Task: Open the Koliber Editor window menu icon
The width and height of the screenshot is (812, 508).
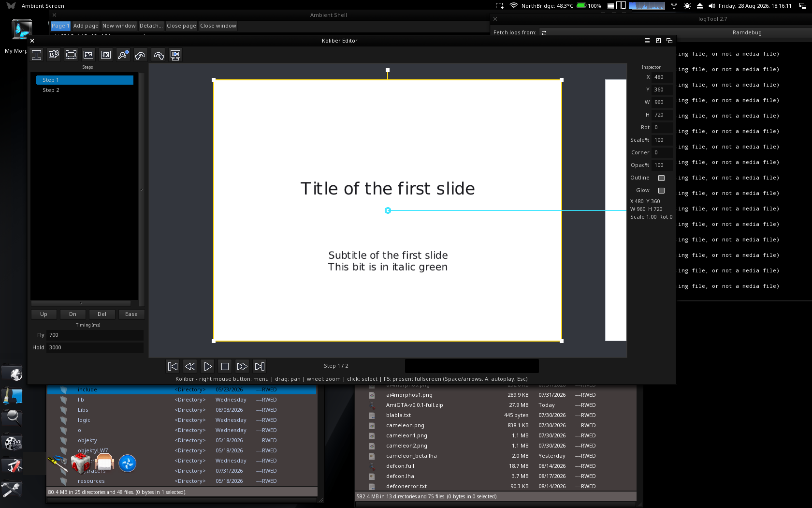Action: pos(647,41)
